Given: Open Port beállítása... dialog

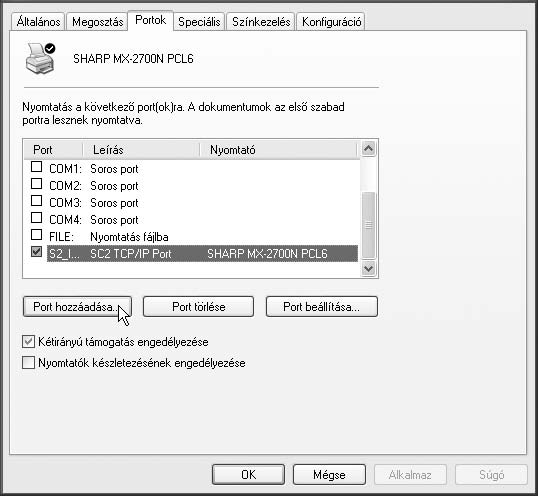Looking at the screenshot, I should click(321, 307).
